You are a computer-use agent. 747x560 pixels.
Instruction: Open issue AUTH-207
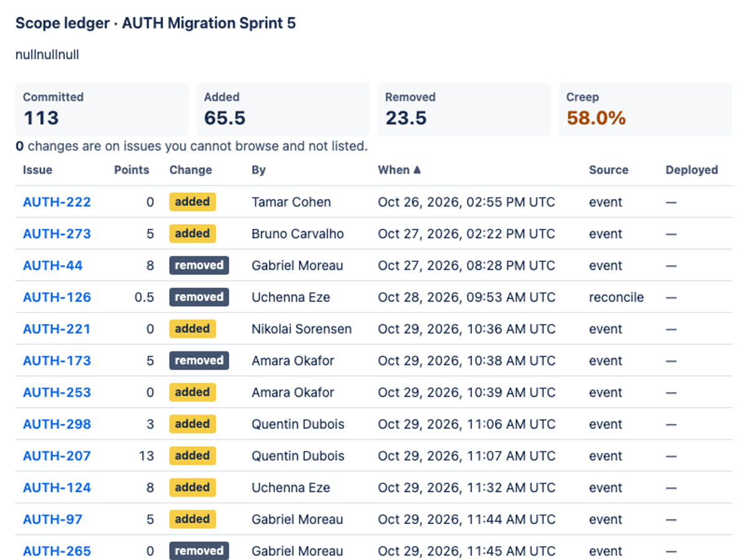coord(57,456)
